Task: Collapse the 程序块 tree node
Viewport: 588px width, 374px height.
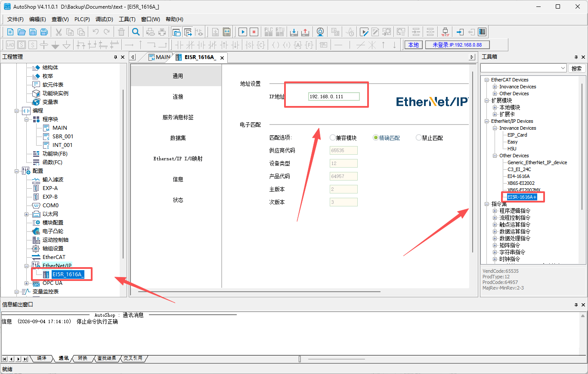Action: (x=27, y=119)
